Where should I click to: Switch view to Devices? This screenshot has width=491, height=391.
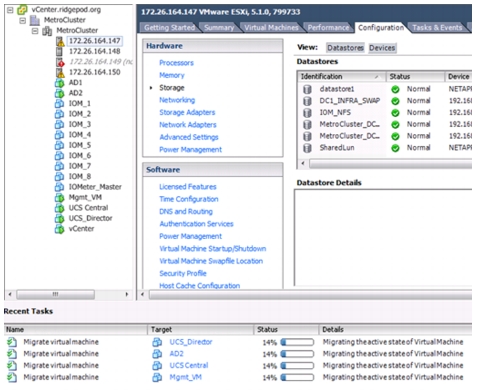coord(382,48)
